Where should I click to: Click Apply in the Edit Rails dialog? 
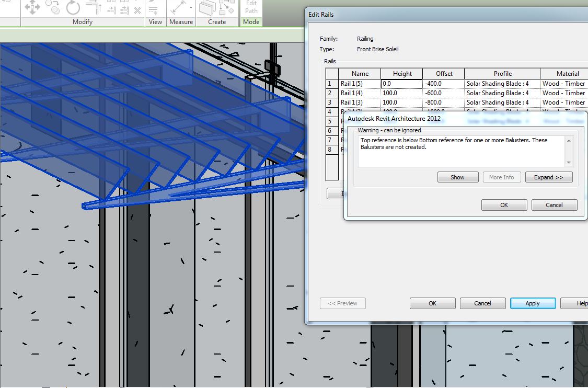click(532, 303)
